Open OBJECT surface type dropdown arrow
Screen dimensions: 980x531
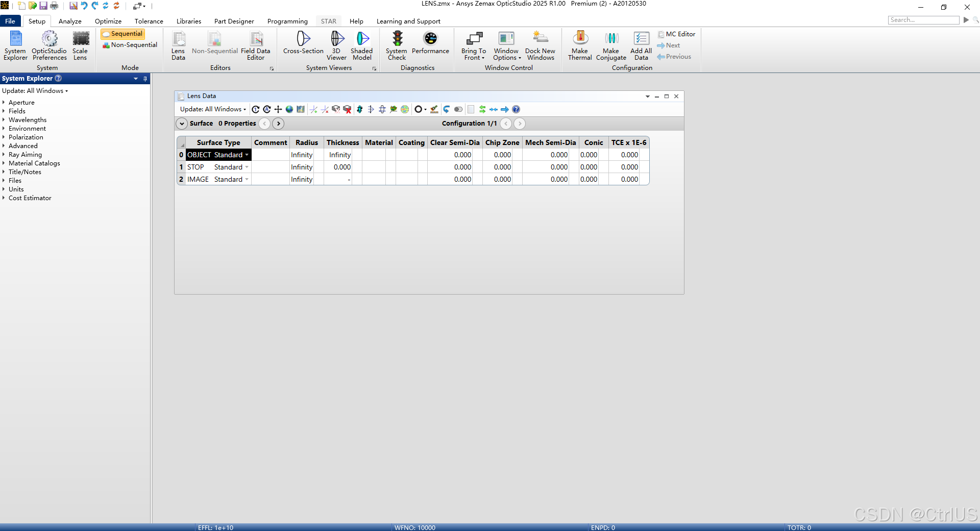(247, 155)
